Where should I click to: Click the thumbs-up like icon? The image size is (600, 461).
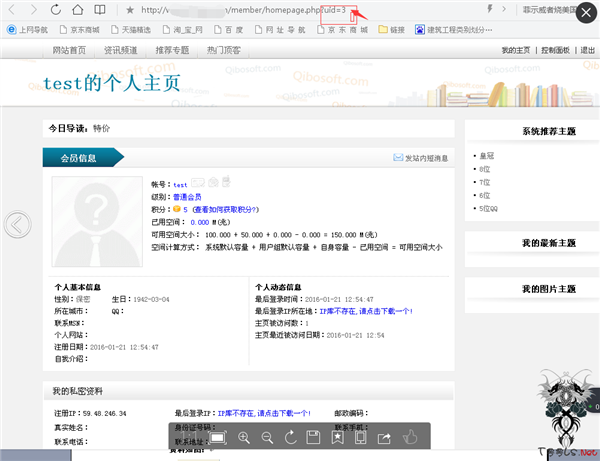(409, 438)
